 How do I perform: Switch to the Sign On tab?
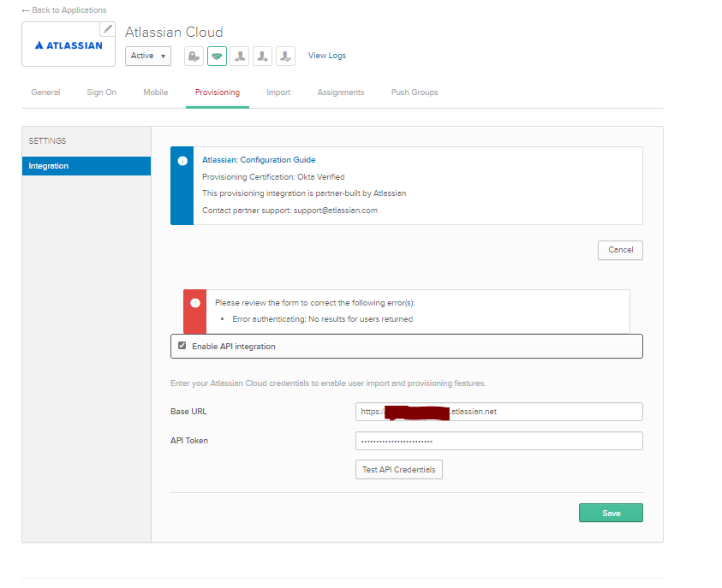[102, 92]
